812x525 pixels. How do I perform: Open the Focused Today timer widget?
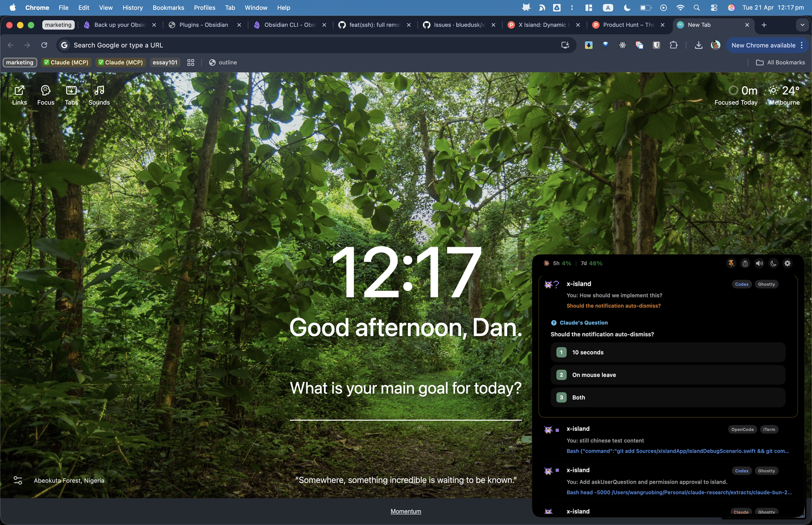(x=736, y=95)
